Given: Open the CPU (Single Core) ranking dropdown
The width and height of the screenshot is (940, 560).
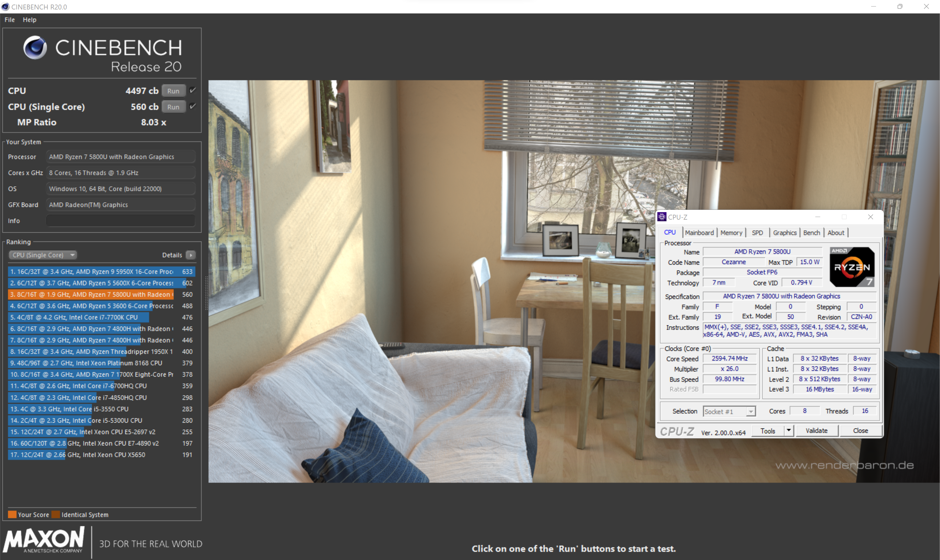Looking at the screenshot, I should [43, 255].
